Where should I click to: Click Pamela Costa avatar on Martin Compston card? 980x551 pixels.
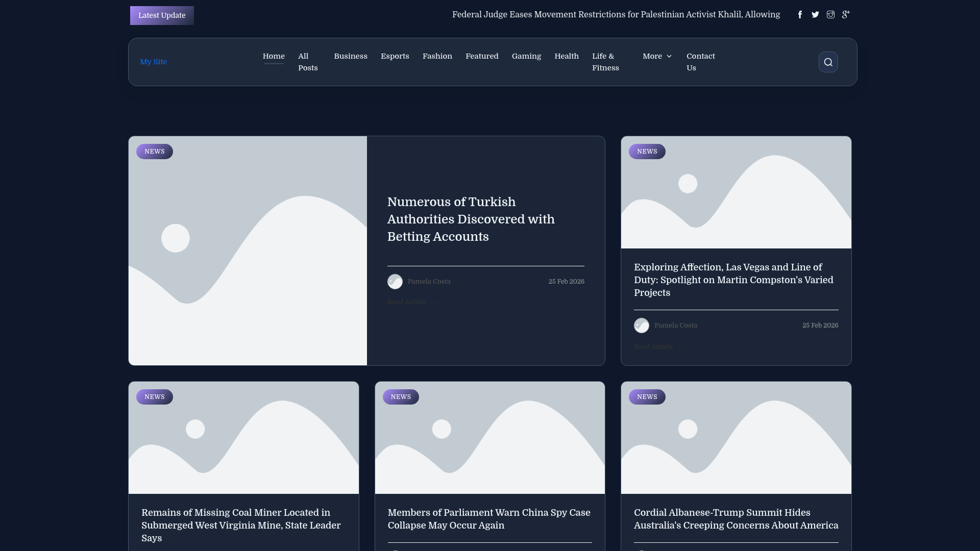[642, 325]
